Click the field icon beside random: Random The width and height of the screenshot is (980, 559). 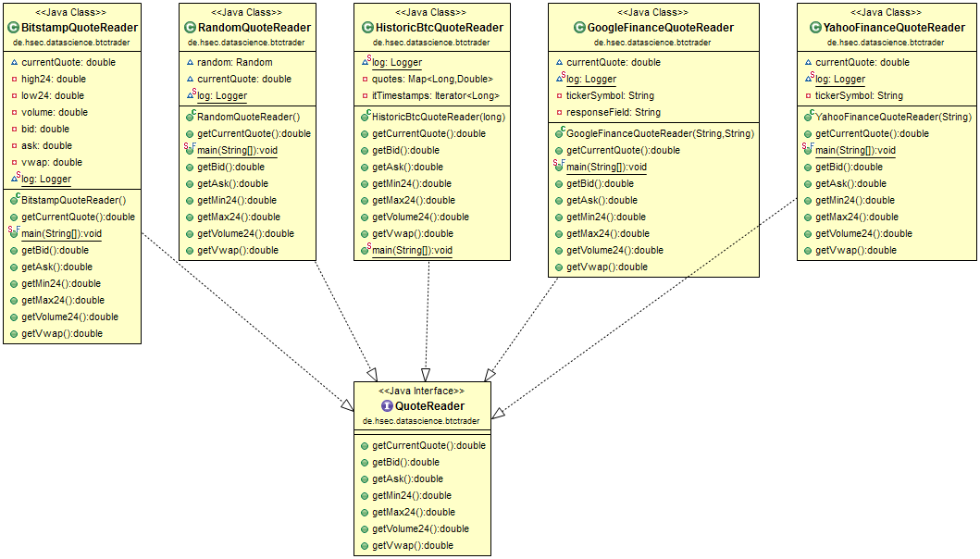pos(190,63)
